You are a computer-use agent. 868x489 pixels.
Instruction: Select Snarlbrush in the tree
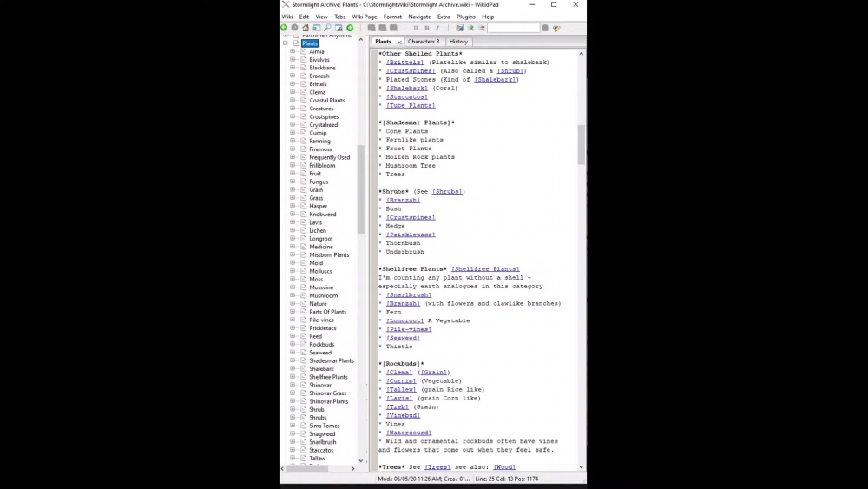click(323, 442)
